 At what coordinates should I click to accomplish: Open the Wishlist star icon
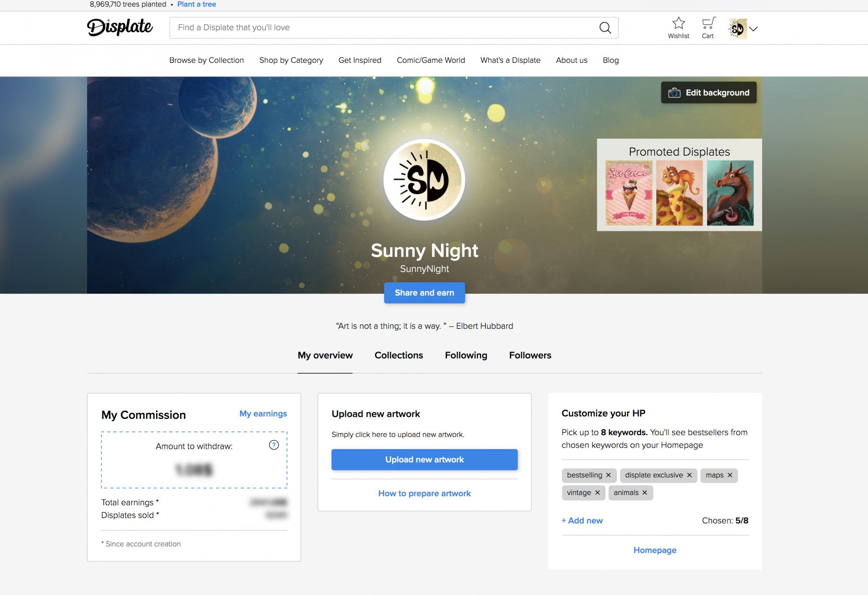pos(678,23)
